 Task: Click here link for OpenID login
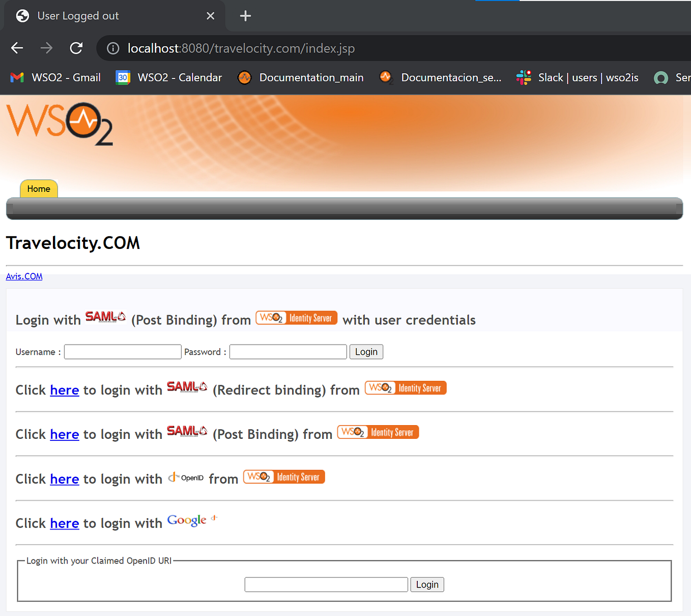pos(65,479)
